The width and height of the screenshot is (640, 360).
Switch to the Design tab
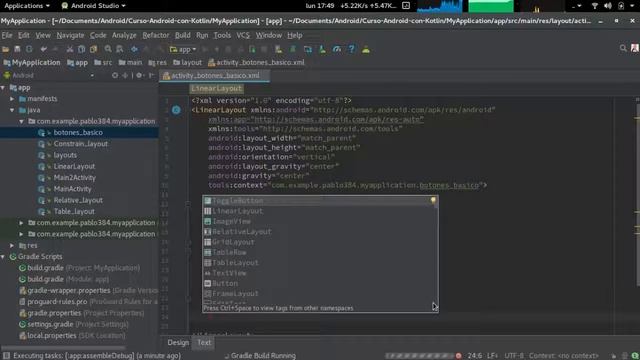[178, 342]
